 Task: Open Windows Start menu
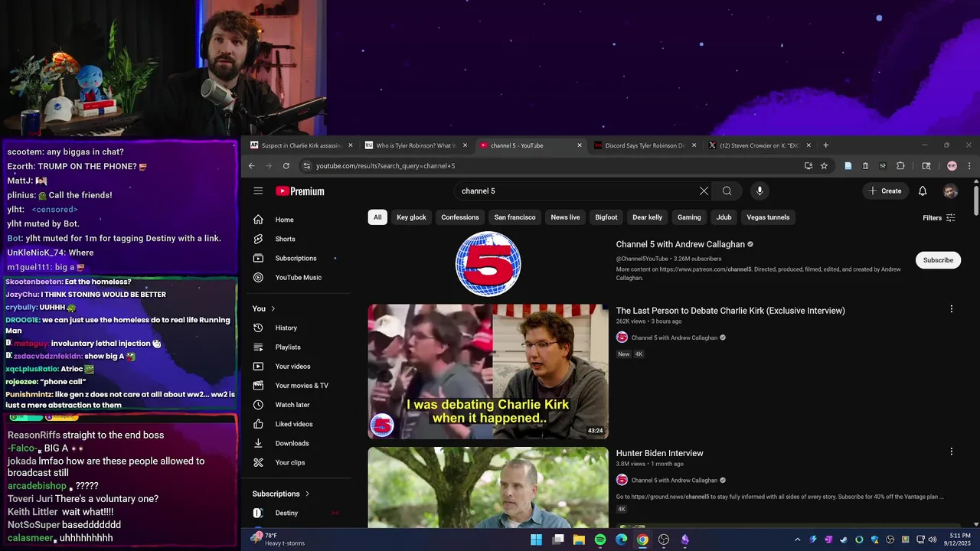(x=537, y=540)
